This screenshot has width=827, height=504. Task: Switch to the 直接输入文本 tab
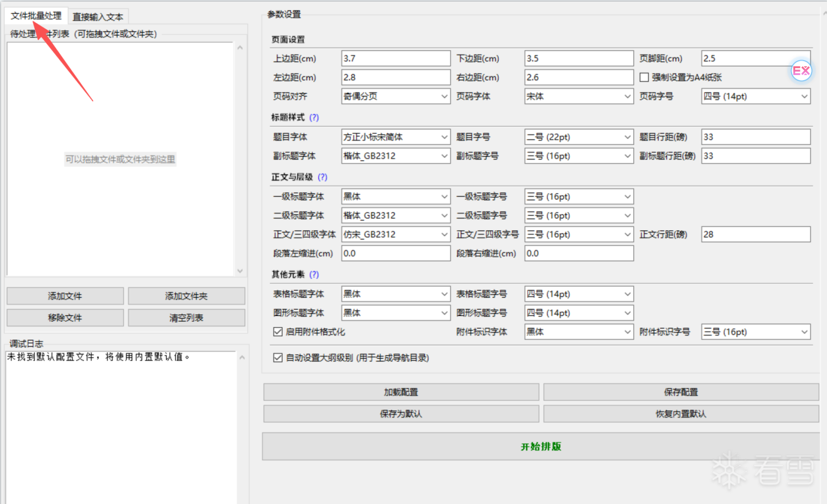98,17
